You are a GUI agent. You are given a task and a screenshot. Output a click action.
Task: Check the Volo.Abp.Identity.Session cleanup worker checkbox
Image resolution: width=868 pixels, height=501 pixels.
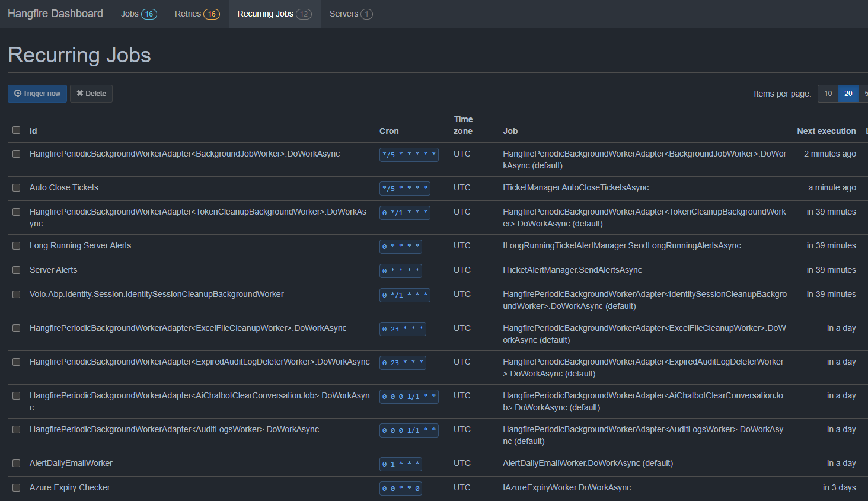point(17,295)
